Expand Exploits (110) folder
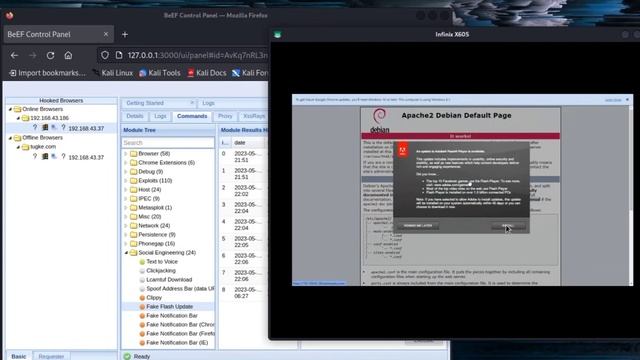Image resolution: width=640 pixels, height=360 pixels. click(x=126, y=181)
